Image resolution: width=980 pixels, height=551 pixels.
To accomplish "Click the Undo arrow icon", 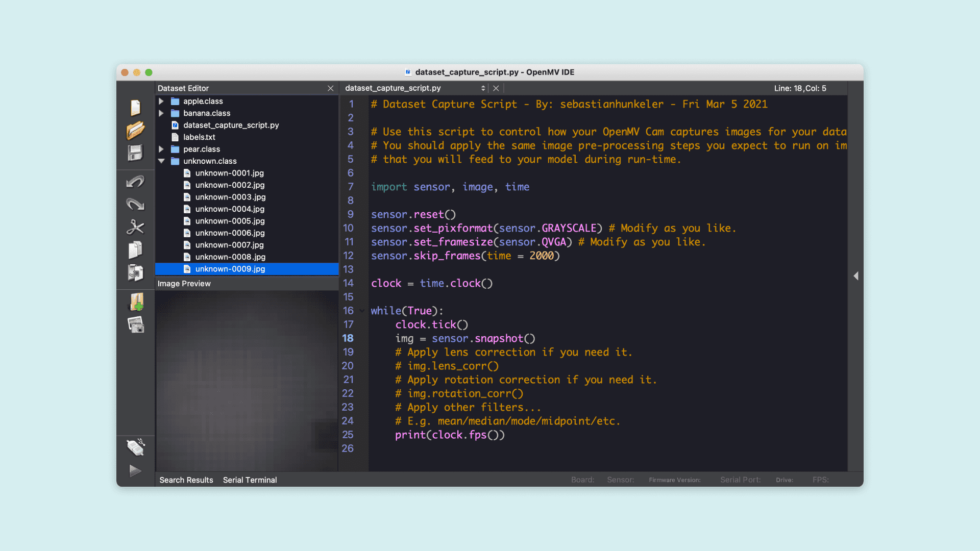I will coord(135,182).
